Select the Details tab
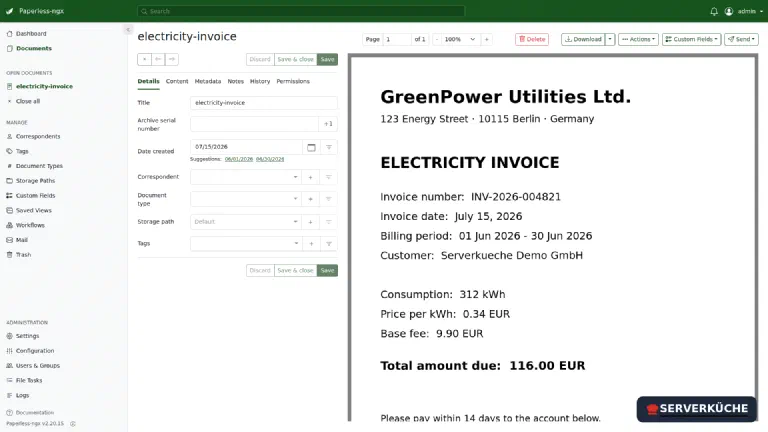The height and width of the screenshot is (432, 768). click(x=148, y=81)
